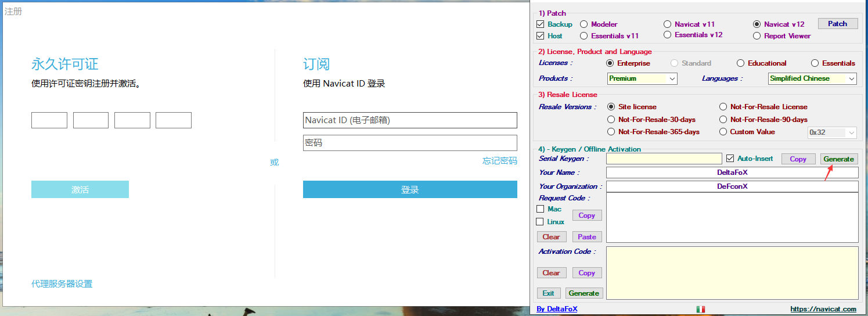Image resolution: width=868 pixels, height=316 pixels.
Task: Click the third license key box
Action: [x=132, y=120]
